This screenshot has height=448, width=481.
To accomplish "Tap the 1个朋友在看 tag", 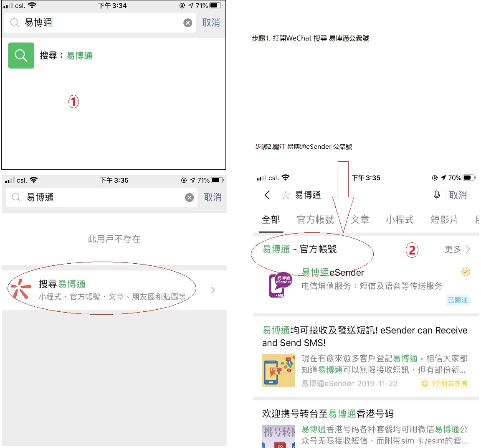I will [445, 384].
